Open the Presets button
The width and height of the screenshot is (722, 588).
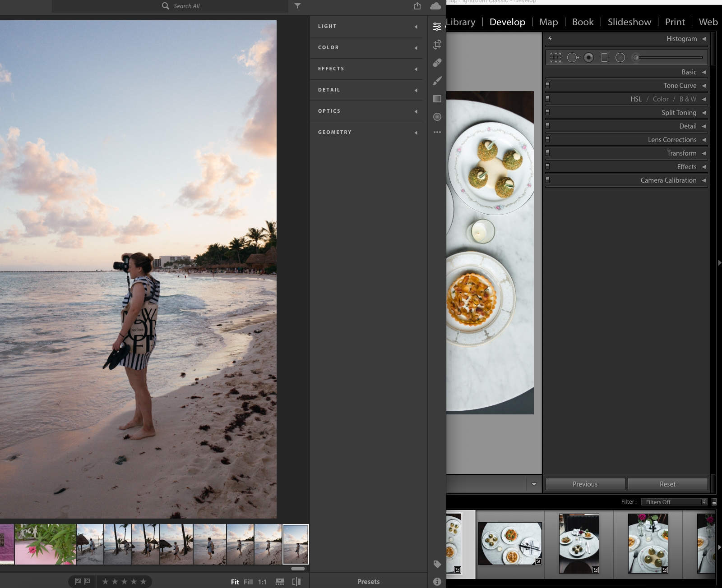pos(369,582)
